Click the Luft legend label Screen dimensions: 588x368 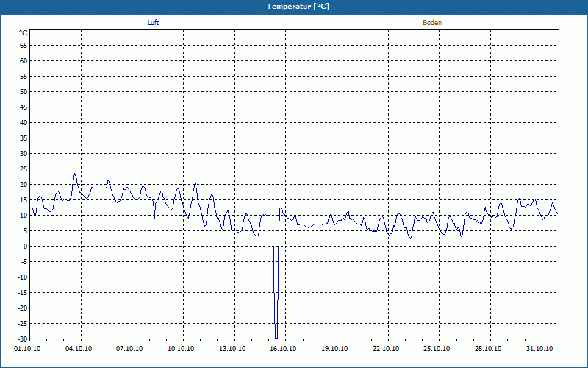point(153,23)
